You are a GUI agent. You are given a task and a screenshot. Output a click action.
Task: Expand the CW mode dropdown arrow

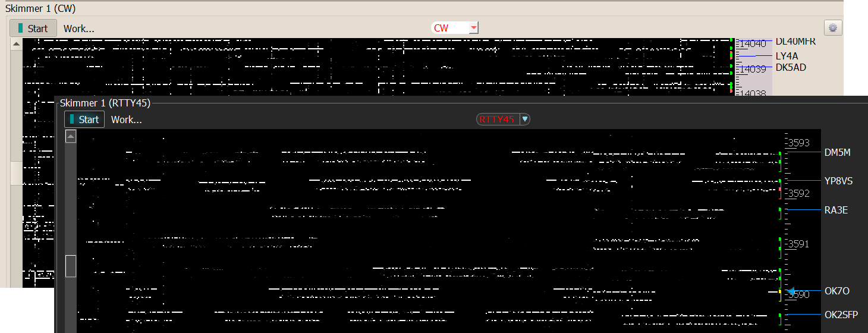[473, 28]
